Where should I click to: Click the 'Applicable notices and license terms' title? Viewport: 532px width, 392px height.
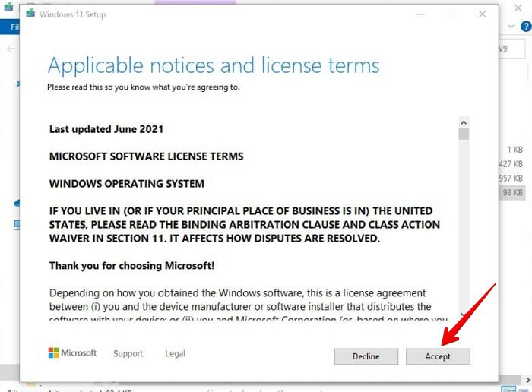pos(214,65)
